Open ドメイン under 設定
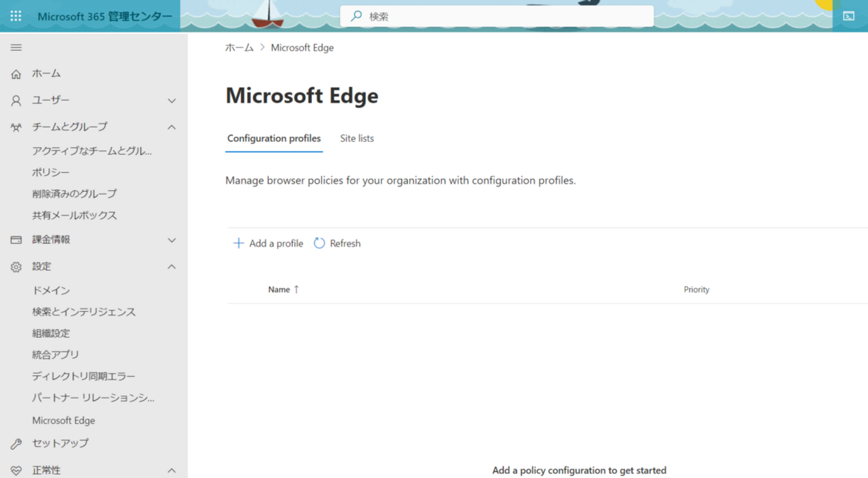This screenshot has height=478, width=868. pyautogui.click(x=51, y=290)
